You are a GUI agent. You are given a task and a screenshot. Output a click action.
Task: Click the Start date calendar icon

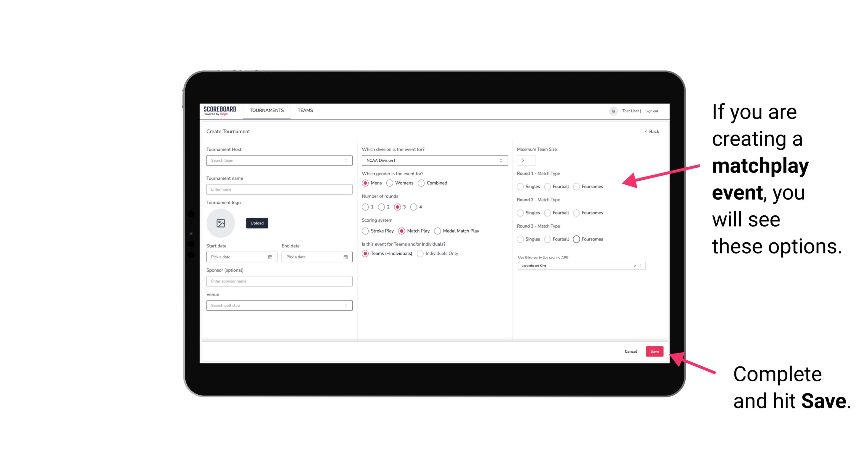pos(270,257)
